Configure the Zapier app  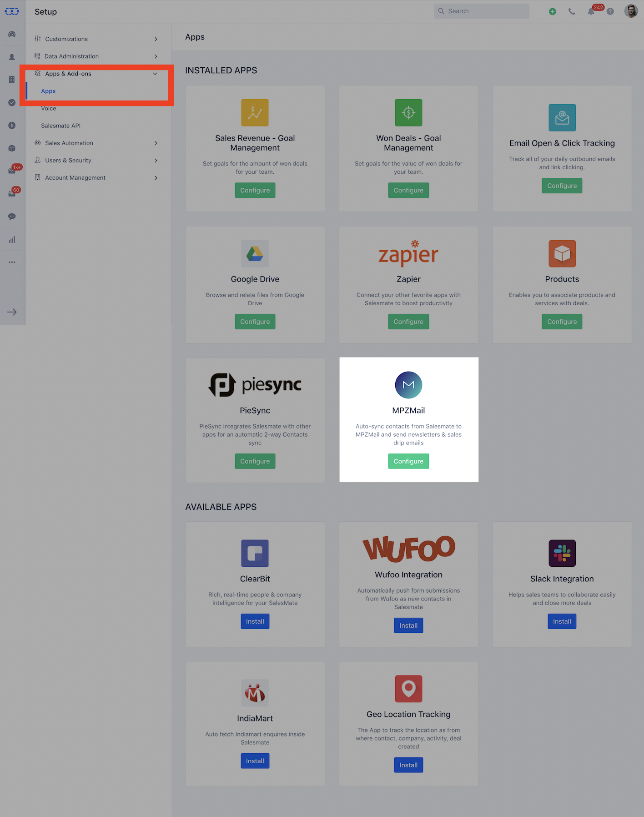(408, 322)
